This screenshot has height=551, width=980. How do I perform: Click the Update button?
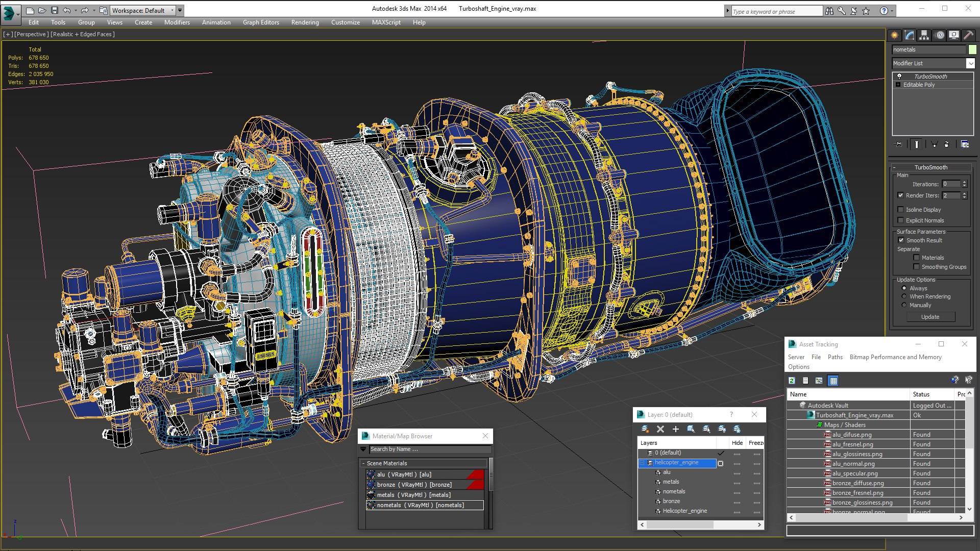[x=930, y=317]
